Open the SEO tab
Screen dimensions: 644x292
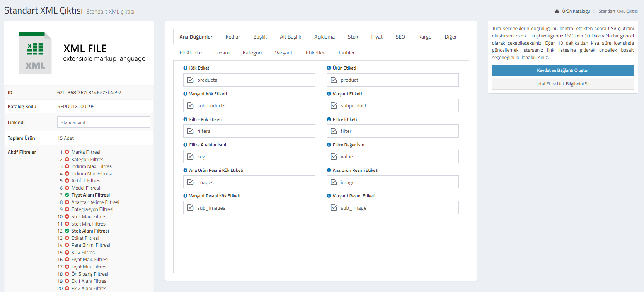(x=400, y=37)
